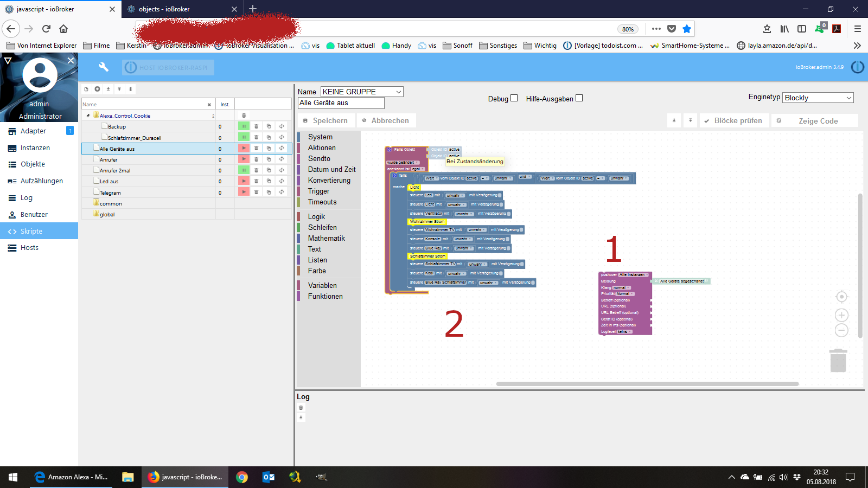Zoom out the Blockly workspace with minus icon
The height and width of the screenshot is (488, 868).
pos(841,330)
